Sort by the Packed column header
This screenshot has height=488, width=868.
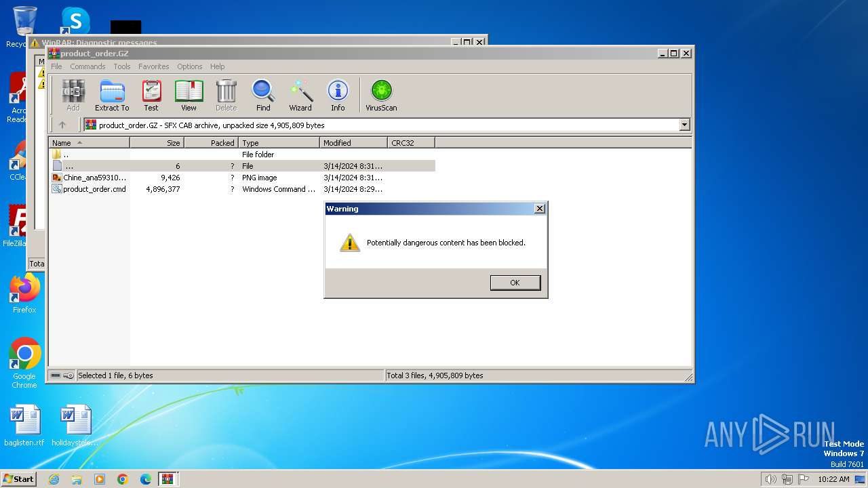pyautogui.click(x=211, y=143)
